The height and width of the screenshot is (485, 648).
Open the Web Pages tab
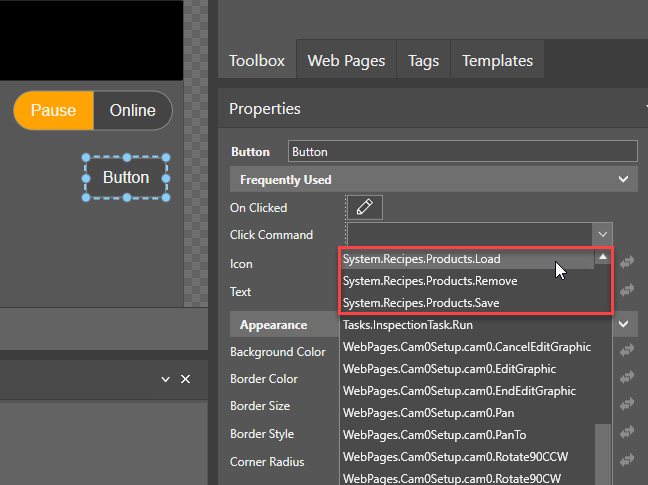tap(346, 61)
